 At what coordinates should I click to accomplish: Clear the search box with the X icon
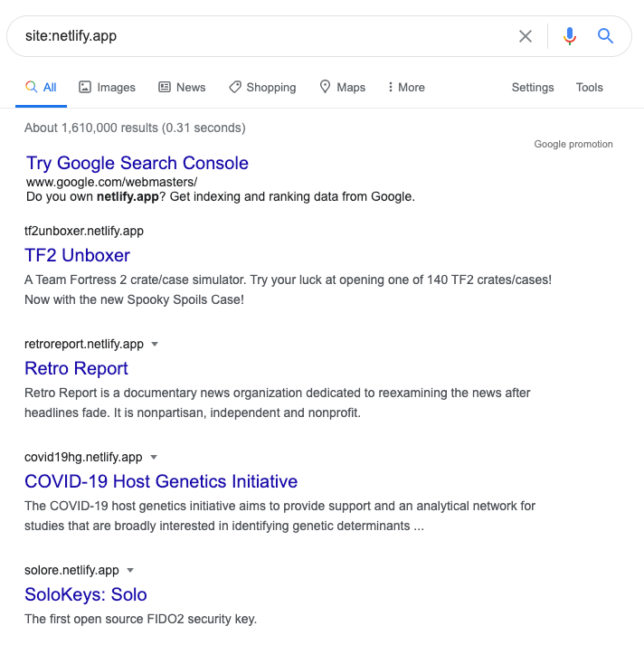(x=526, y=36)
